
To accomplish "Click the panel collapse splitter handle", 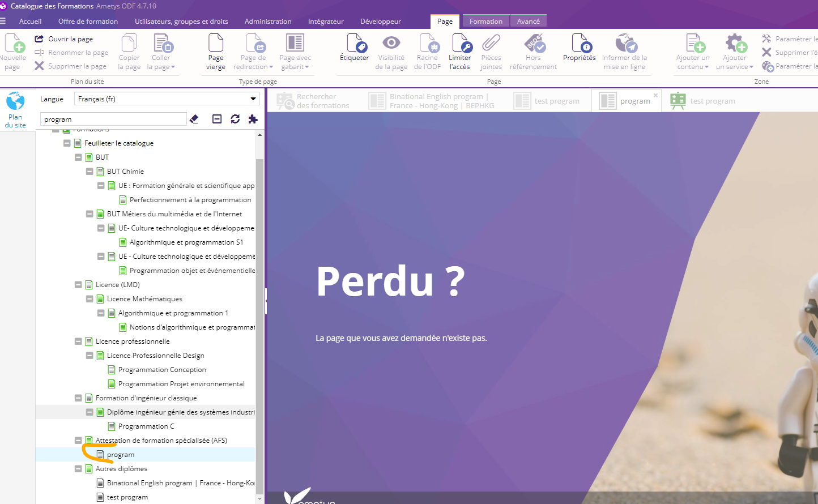I will coord(266,301).
